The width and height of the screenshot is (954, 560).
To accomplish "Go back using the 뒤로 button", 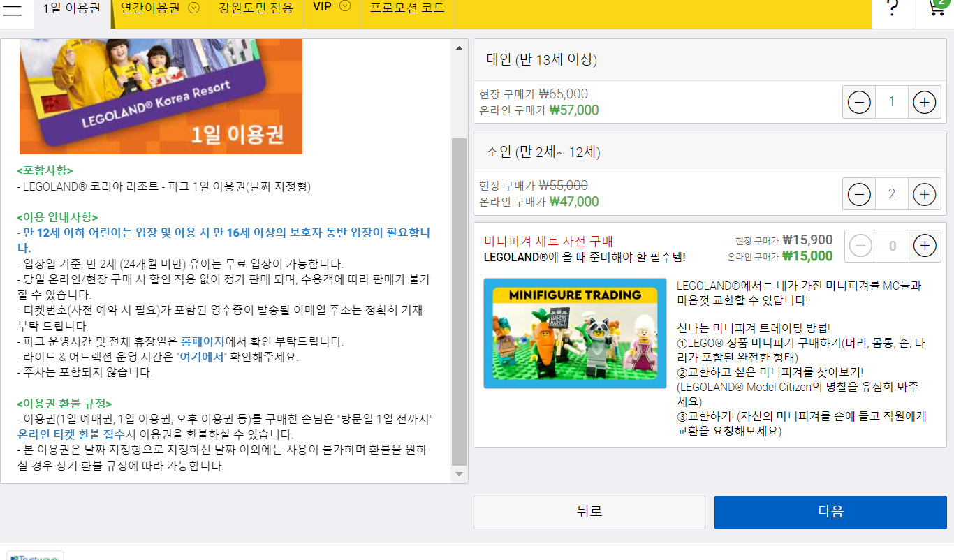I will pos(589,512).
